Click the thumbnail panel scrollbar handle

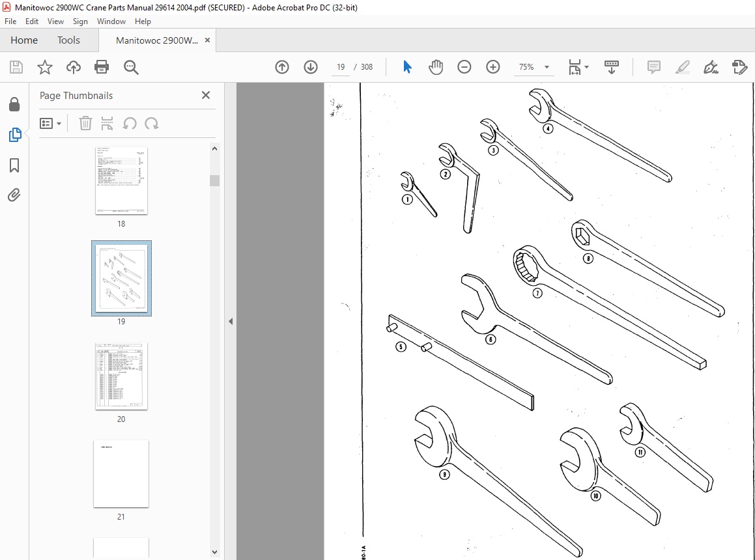click(215, 180)
